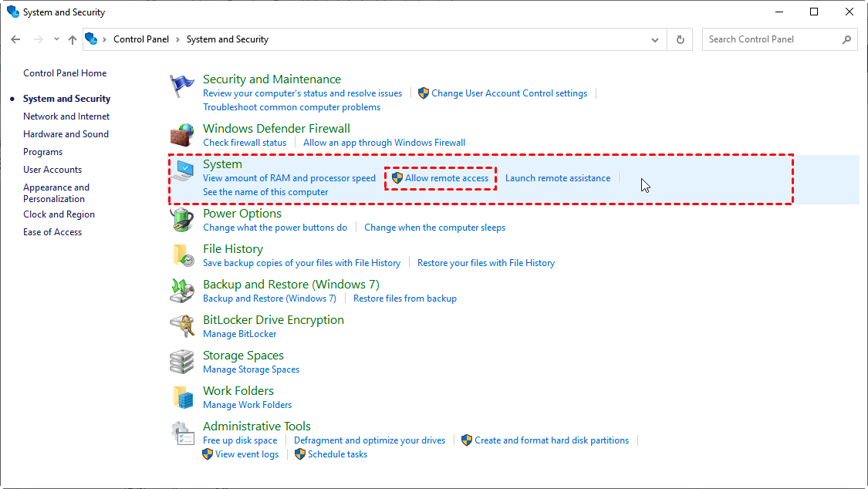
Task: Select Network and Internet in sidebar
Action: (x=66, y=116)
